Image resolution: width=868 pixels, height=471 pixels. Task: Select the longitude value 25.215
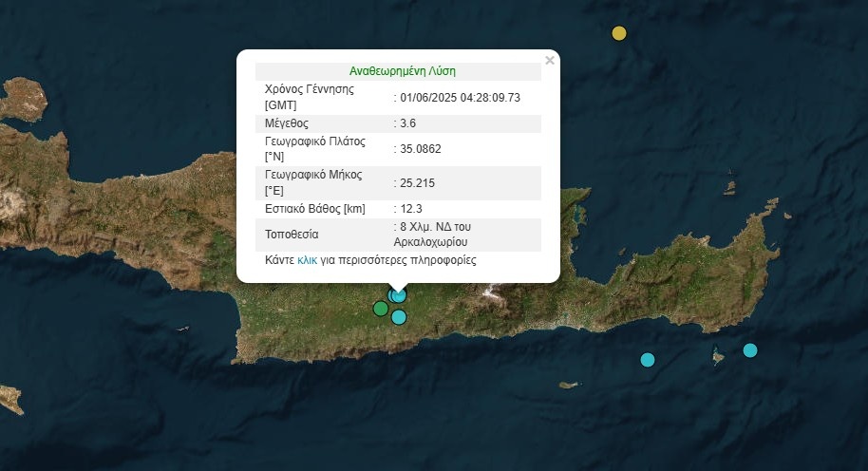[x=419, y=182]
